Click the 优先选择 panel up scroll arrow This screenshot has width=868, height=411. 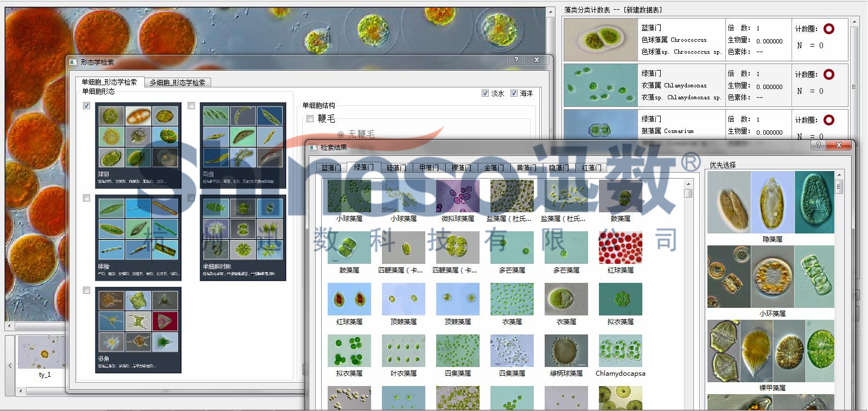[839, 175]
